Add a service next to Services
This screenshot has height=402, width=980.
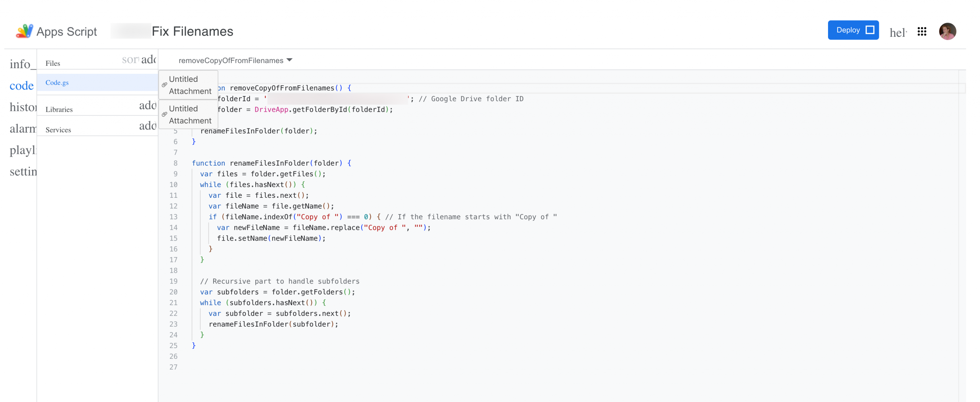148,126
